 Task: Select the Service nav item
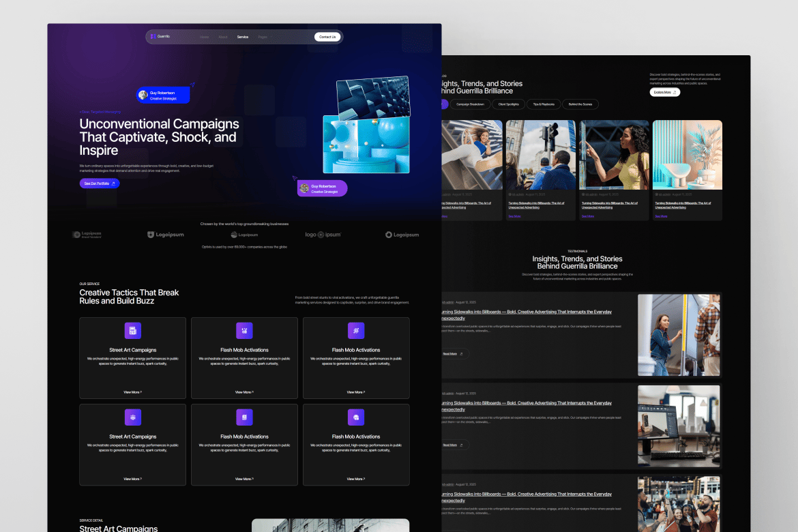point(243,37)
